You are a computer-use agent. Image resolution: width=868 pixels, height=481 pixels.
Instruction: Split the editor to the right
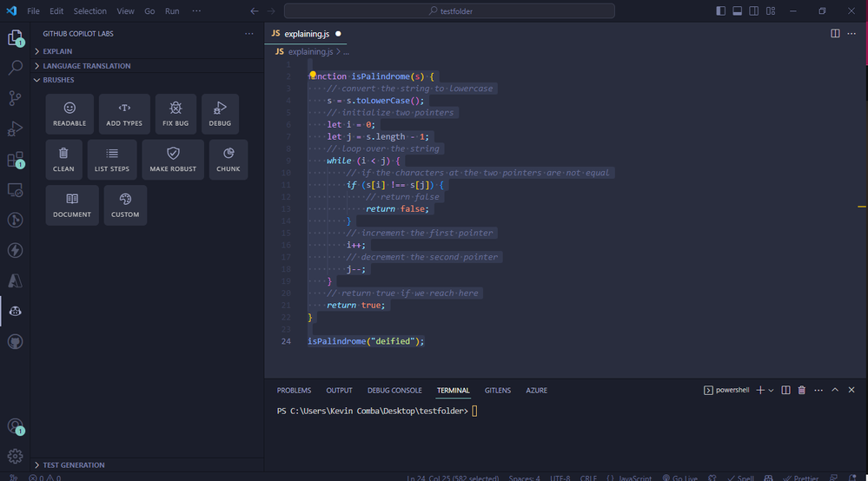tap(835, 34)
